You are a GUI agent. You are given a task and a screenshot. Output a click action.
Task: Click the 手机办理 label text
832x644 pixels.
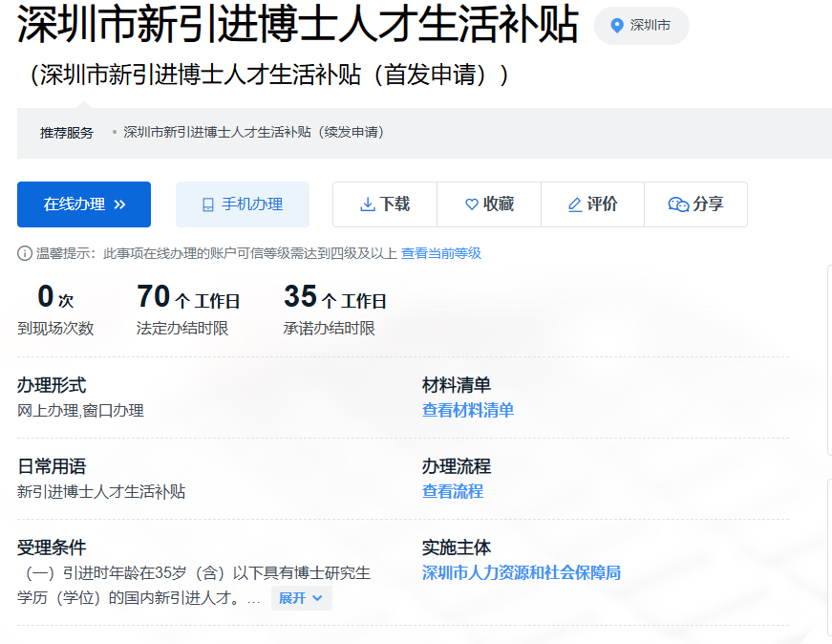(x=252, y=204)
